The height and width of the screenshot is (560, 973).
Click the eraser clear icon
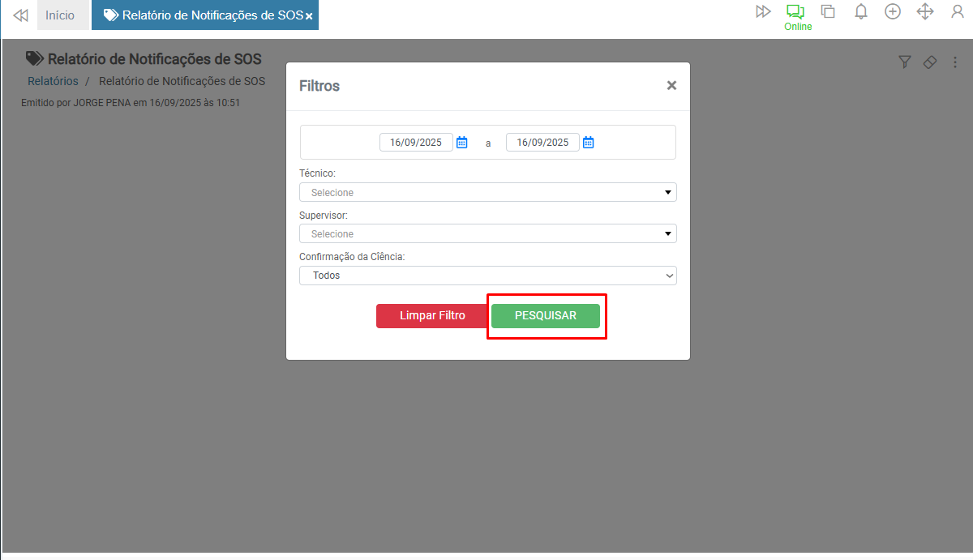click(930, 62)
